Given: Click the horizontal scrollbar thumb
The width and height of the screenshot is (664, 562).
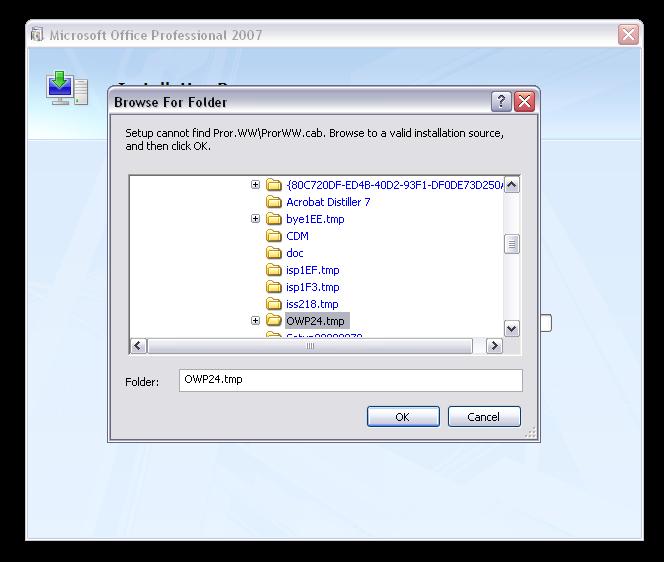Looking at the screenshot, I should (310, 346).
